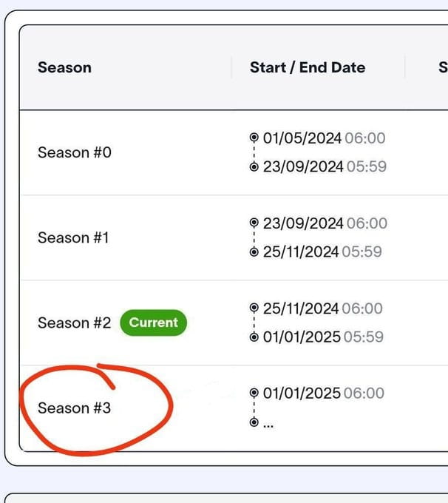Click Season #0 end date marker icon

pos(254,166)
